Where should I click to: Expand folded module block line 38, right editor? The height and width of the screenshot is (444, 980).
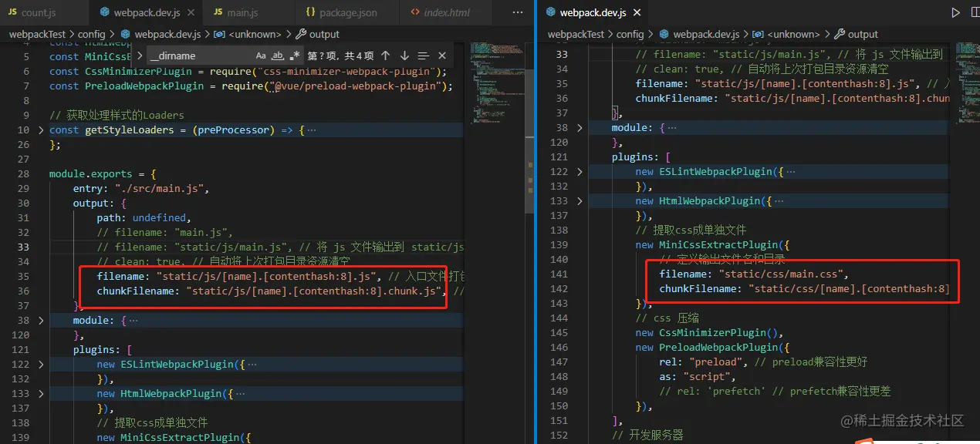pyautogui.click(x=580, y=128)
